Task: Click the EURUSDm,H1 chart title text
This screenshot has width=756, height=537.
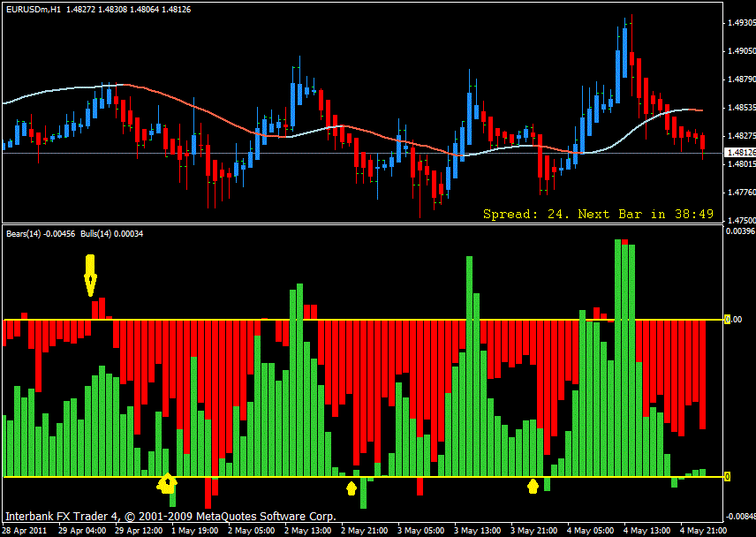Action: point(98,9)
